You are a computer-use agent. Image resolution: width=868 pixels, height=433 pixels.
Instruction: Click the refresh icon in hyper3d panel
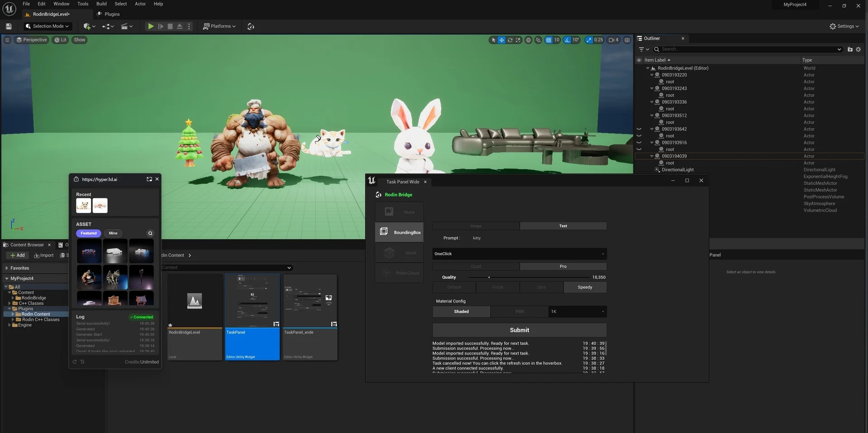75,362
